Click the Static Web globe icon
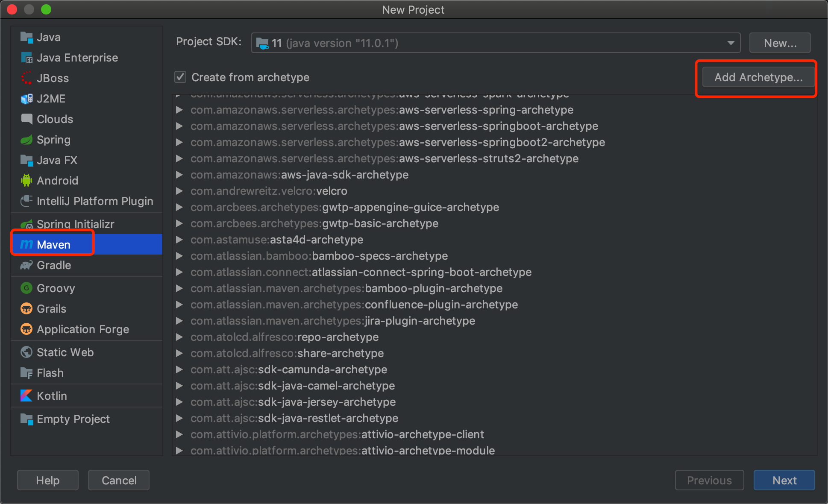The width and height of the screenshot is (828, 504). pos(26,352)
